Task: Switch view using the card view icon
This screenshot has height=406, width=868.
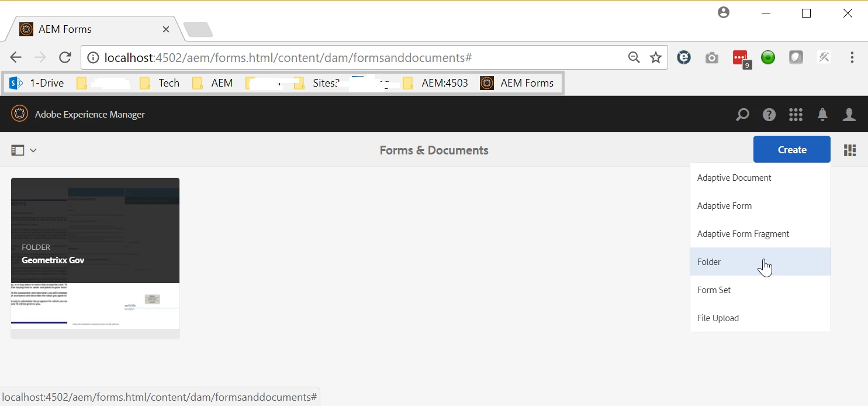Action: 850,150
